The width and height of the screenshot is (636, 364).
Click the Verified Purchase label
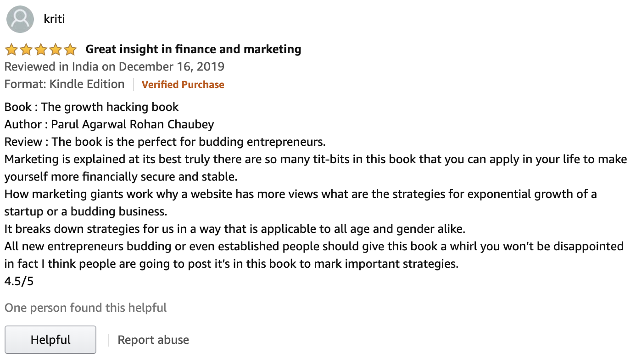point(183,85)
